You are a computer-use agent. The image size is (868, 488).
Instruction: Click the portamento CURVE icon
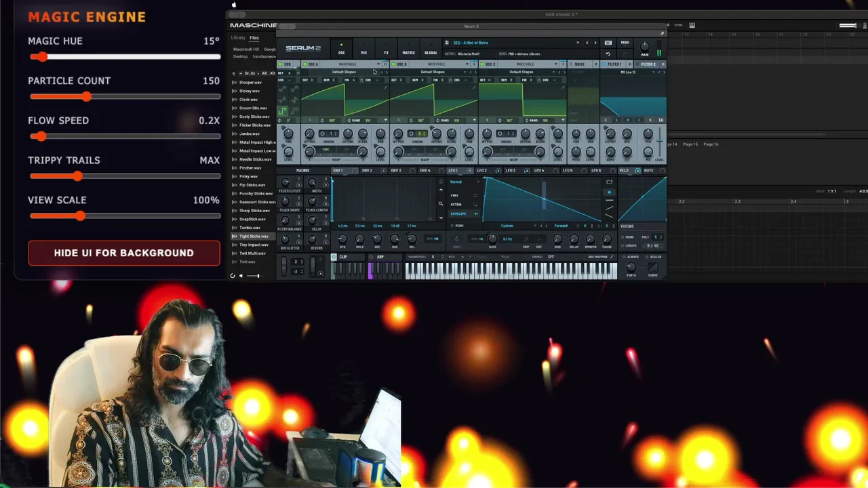(653, 267)
